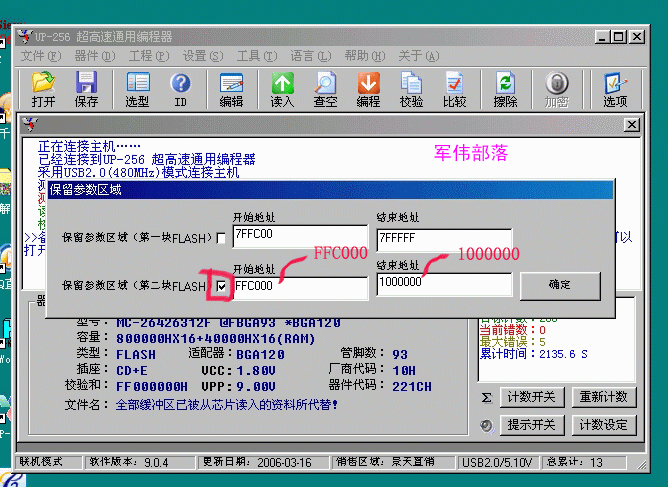Click the 校验 (Verify) toolbar icon

coord(411,89)
